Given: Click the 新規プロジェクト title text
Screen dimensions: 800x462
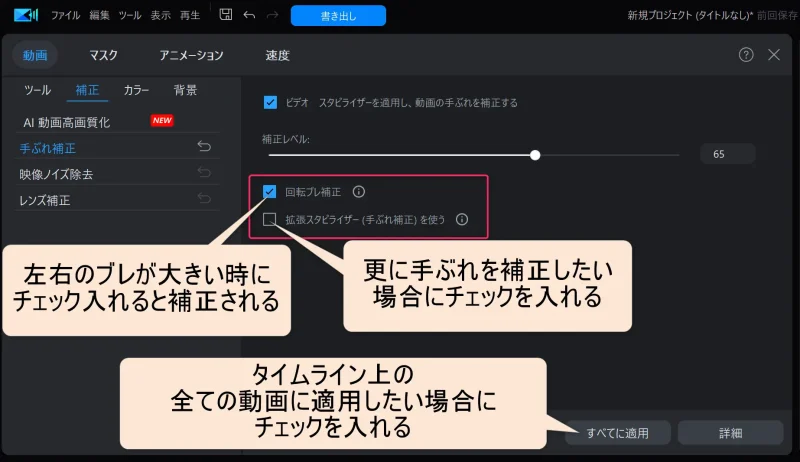Looking at the screenshot, I should (x=690, y=15).
